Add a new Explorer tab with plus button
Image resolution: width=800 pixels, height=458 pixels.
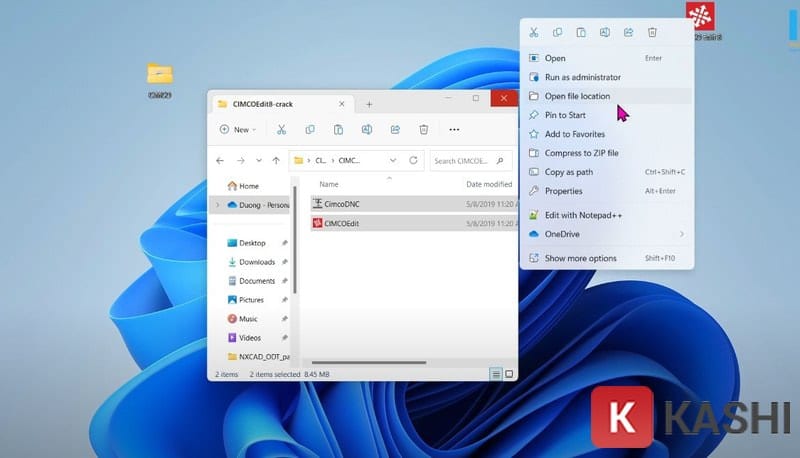(369, 103)
